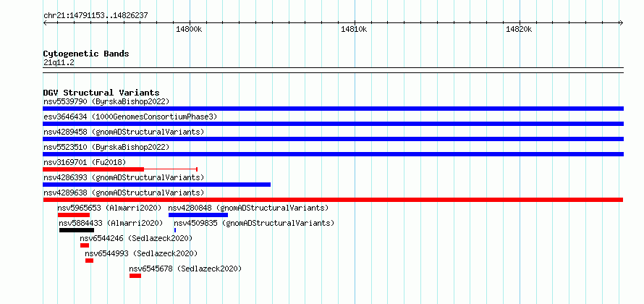Select the long red bar under nsv4289638
644x304 pixels.
(x=333, y=200)
